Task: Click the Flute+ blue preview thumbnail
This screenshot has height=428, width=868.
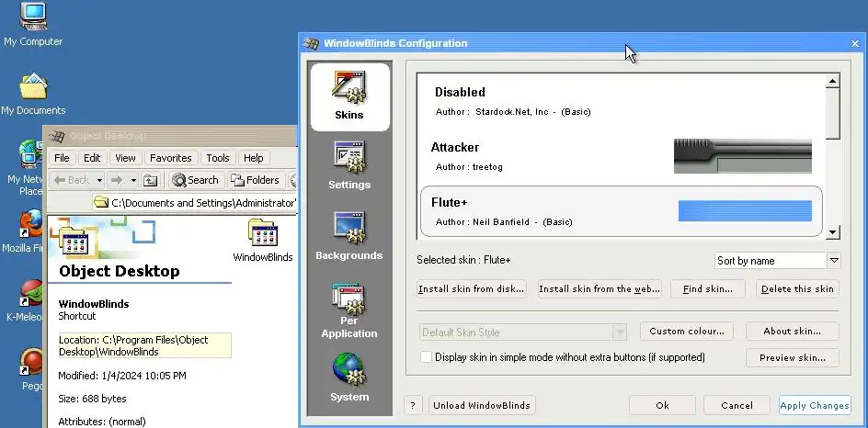Action: (745, 211)
